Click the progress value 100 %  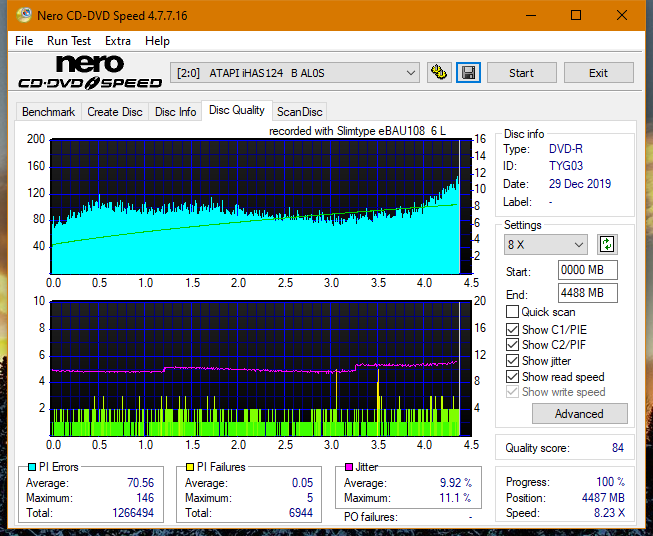coord(610,482)
